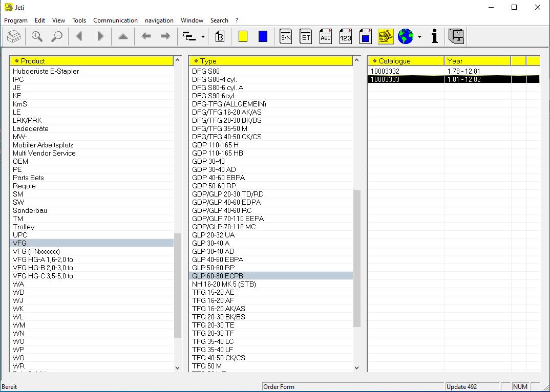Click the Type list scrollbar thumb

pos(357,258)
